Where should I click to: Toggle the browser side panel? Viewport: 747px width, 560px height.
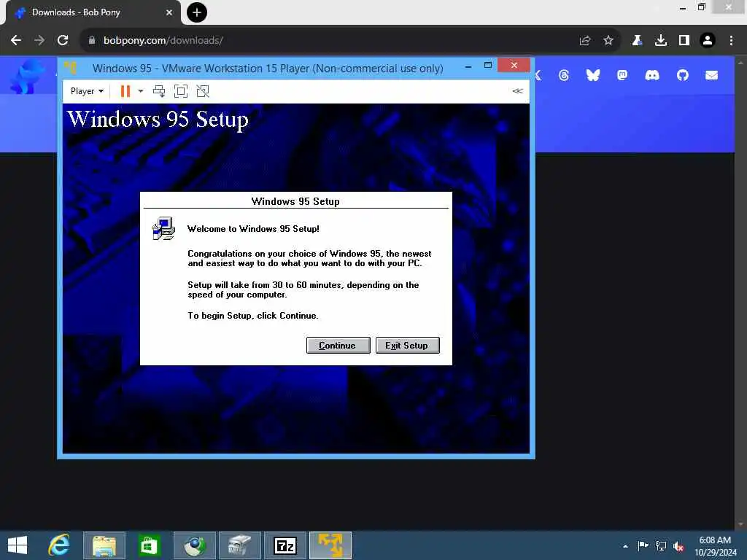coord(684,41)
